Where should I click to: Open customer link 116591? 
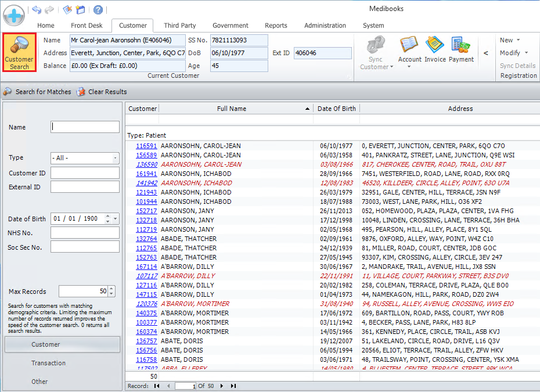pos(146,146)
